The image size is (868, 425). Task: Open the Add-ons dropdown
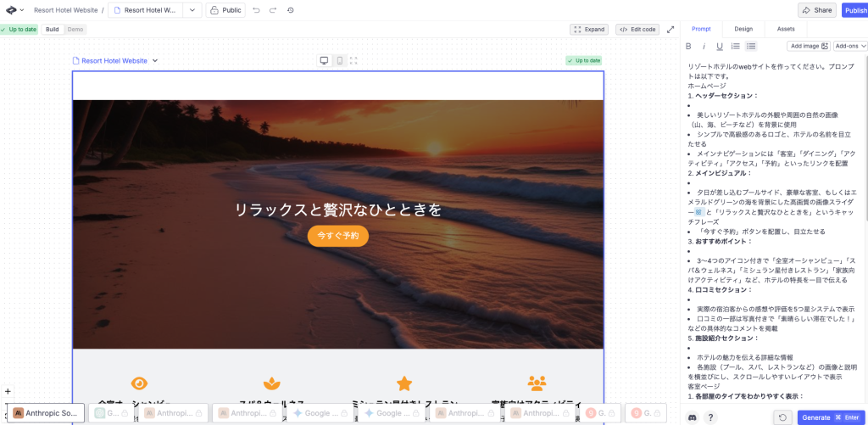click(850, 46)
